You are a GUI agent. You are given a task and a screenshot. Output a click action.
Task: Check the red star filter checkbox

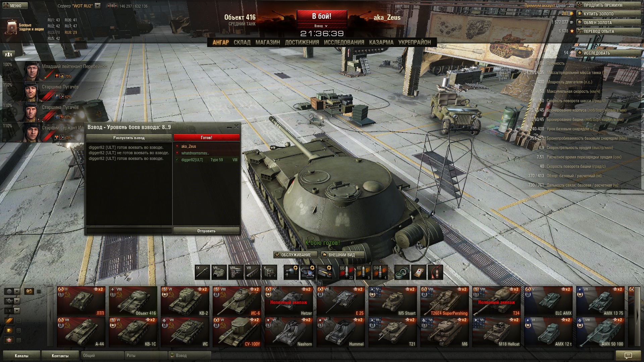(x=19, y=340)
